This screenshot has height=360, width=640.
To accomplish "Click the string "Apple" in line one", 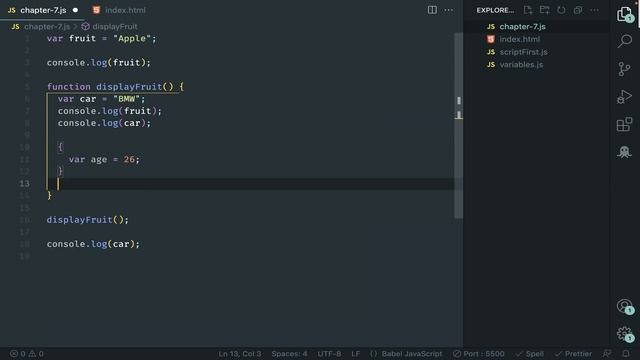I will [132, 38].
